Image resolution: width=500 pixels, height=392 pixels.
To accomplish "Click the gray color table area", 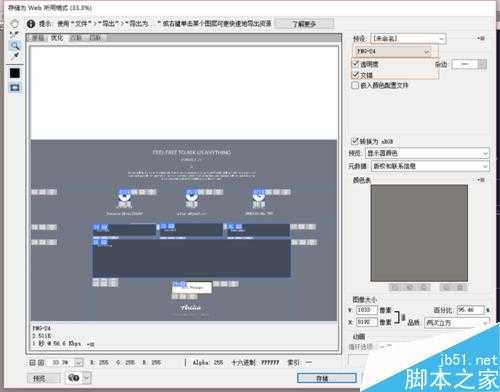I will [419, 233].
